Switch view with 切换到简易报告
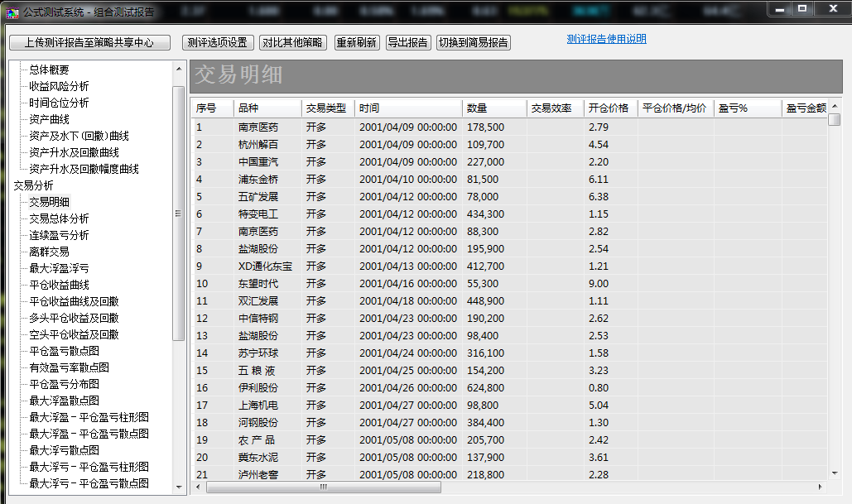Viewport: 852px width, 504px height. (x=474, y=42)
